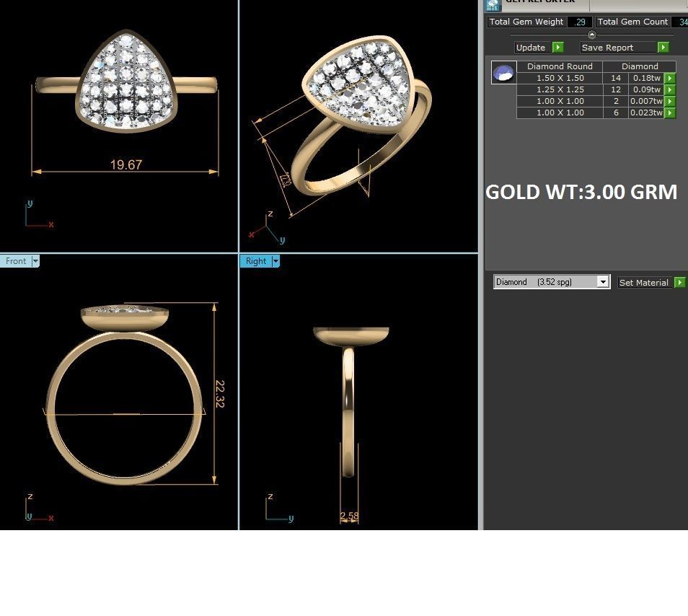Click the 0.023tw weight cell

646,113
